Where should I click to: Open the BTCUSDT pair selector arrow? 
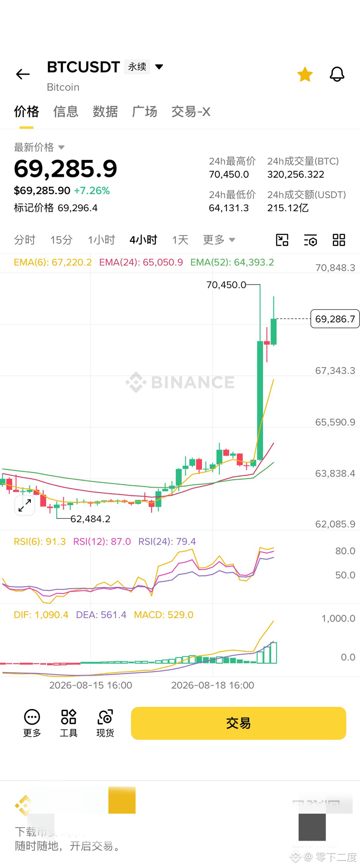click(x=159, y=66)
